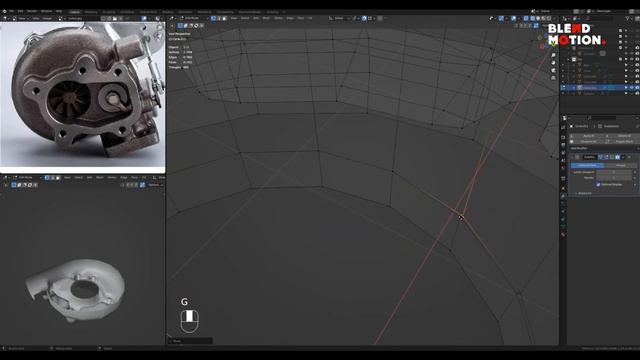Switch to the Sculpting workspace tab
This screenshot has height=360, width=640.
pyautogui.click(x=109, y=12)
